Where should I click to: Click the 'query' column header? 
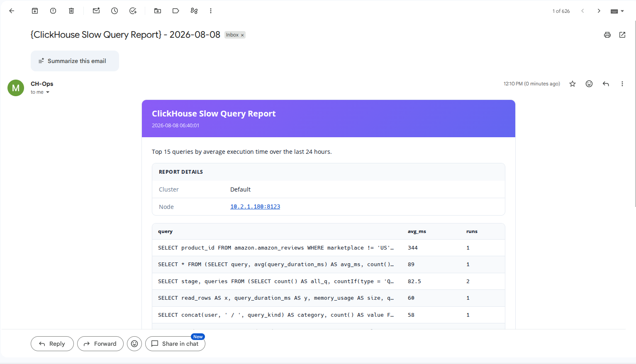coord(165,231)
